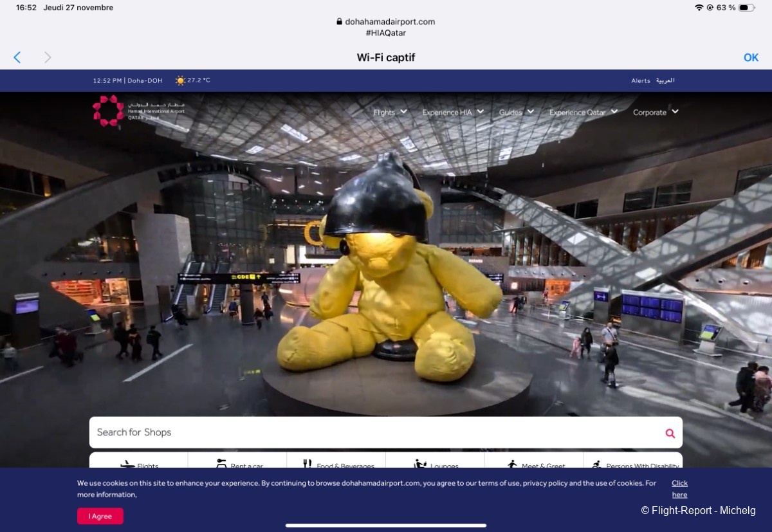Viewport: 772px width, 532px height.
Task: Expand the Flights navigation menu
Action: pos(390,112)
